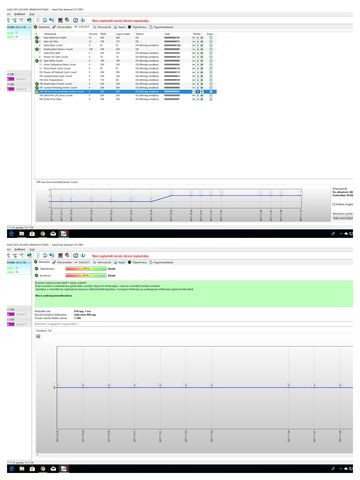Select WDC disk entry in overview window sidebar
Viewport: 360px width, 480px height.
tap(18, 262)
